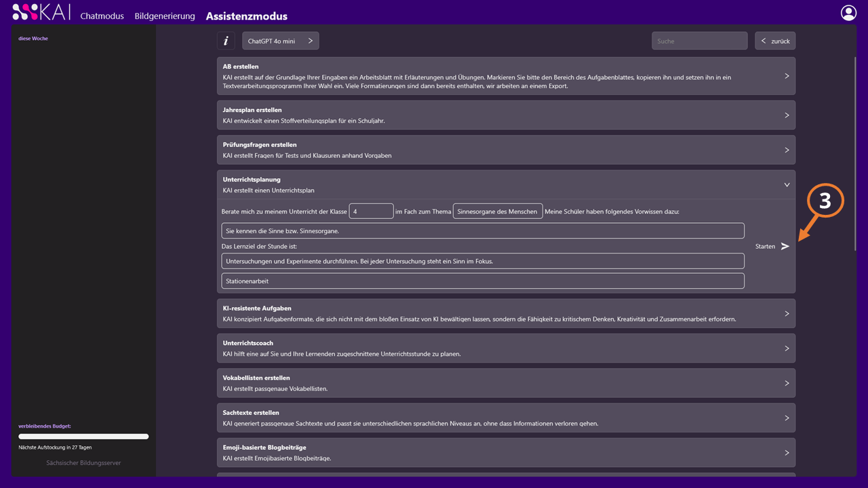Collapse the Unterrichtsplanung panel
The image size is (868, 488).
(506, 184)
